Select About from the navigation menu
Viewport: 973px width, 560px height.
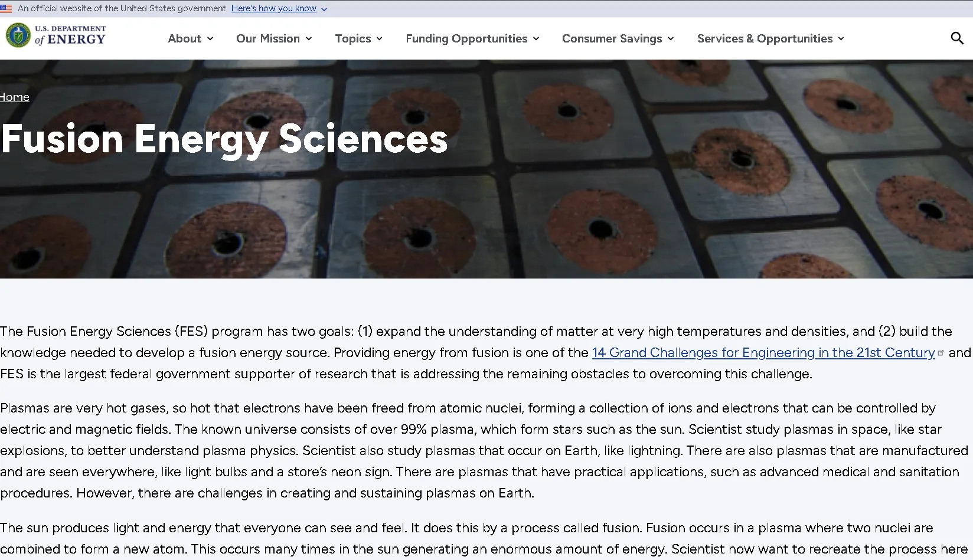[x=185, y=38]
